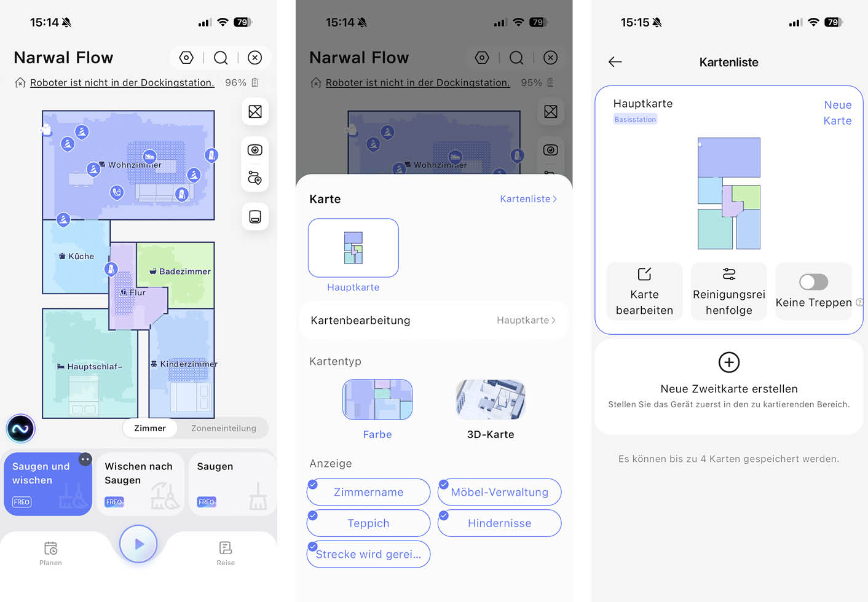Viewport: 868px width, 602px height.
Task: Open Karte bearbeiten on the Kartenliste screen
Action: (x=644, y=291)
